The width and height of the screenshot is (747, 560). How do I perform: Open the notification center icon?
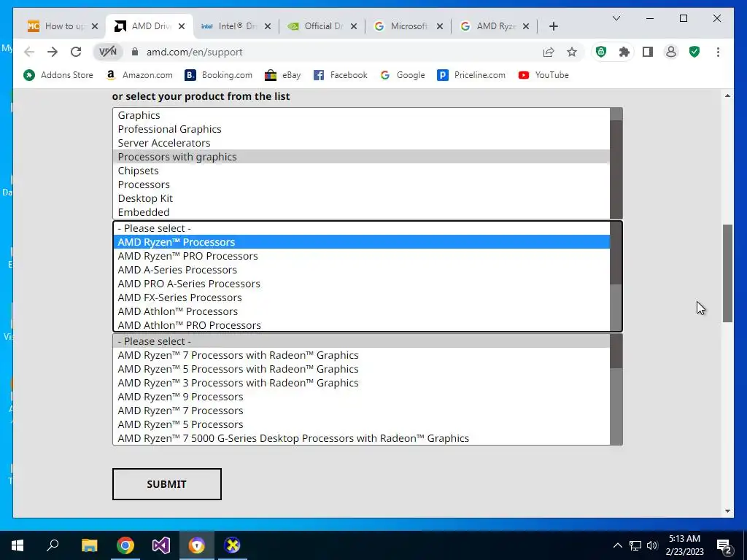click(724, 545)
